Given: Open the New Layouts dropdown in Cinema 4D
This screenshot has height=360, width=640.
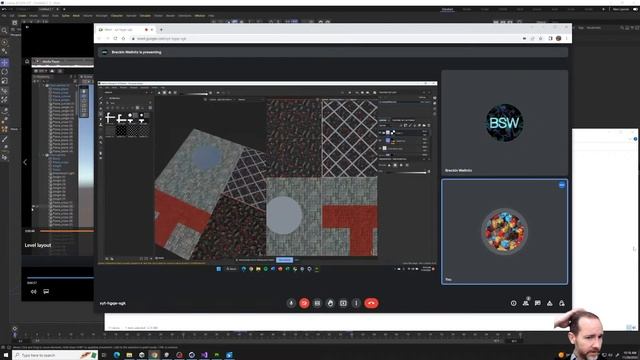Looking at the screenshot, I should click(620, 9).
